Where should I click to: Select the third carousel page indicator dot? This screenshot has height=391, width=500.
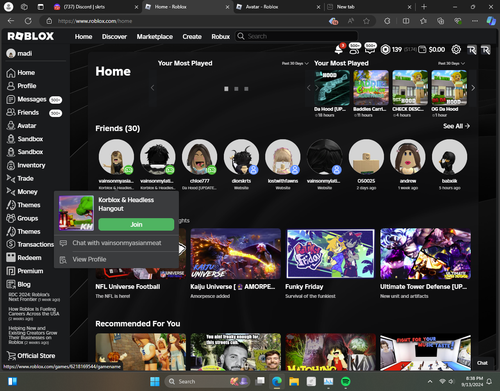[x=246, y=89]
